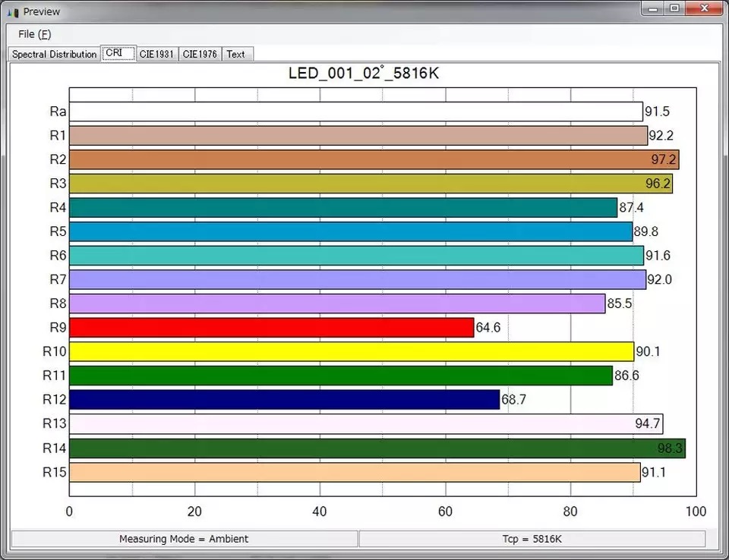729x560 pixels.
Task: Click the dark green R14 bar
Action: (x=377, y=448)
